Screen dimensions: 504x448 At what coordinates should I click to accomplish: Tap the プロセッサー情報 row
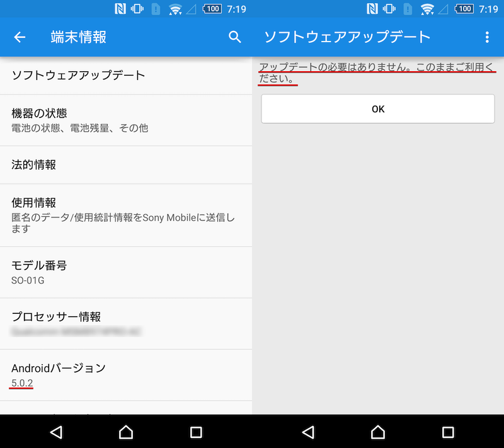[126, 322]
